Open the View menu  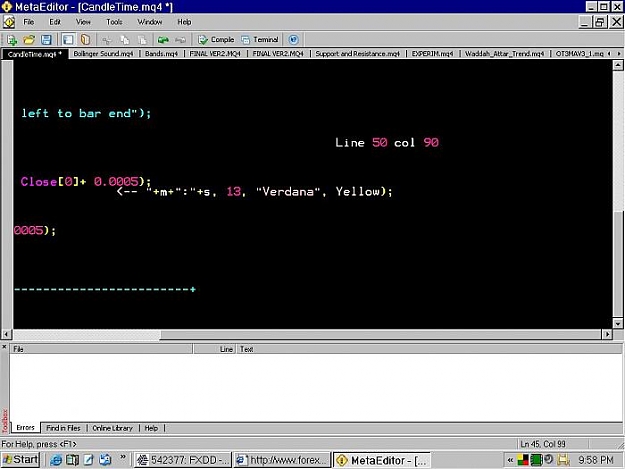(83, 22)
